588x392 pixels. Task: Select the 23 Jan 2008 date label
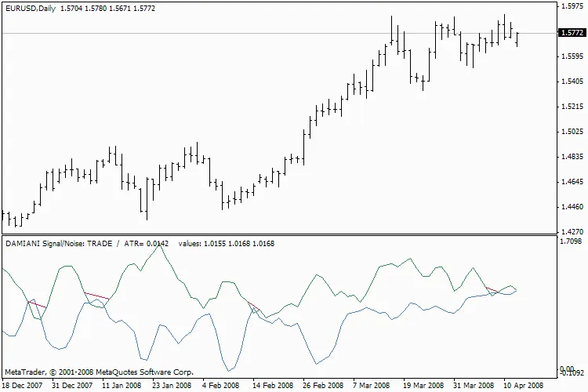click(170, 386)
